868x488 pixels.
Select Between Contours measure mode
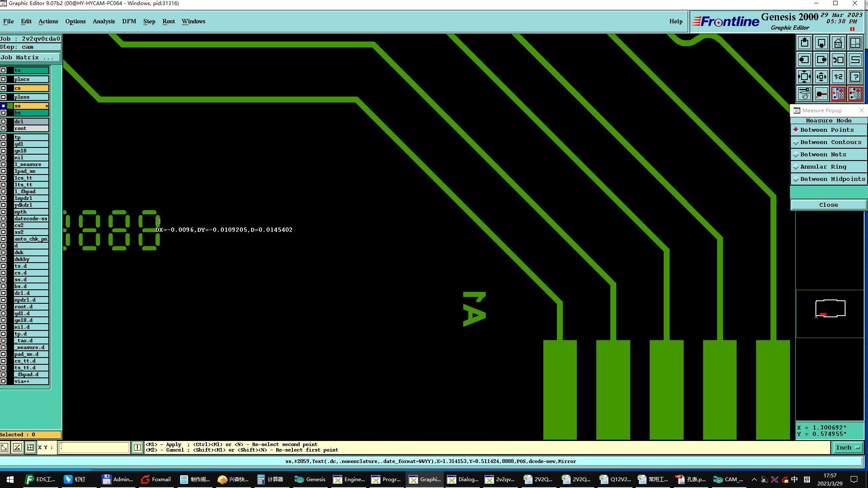coord(829,142)
